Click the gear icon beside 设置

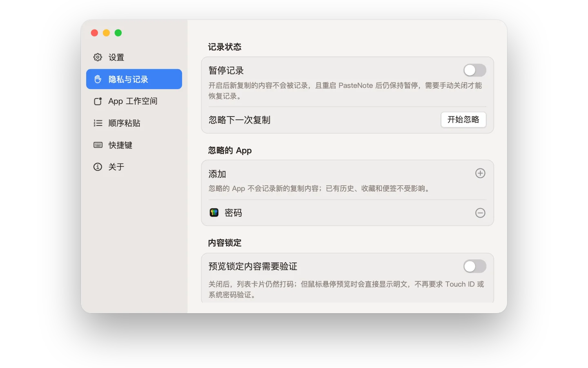click(x=98, y=57)
